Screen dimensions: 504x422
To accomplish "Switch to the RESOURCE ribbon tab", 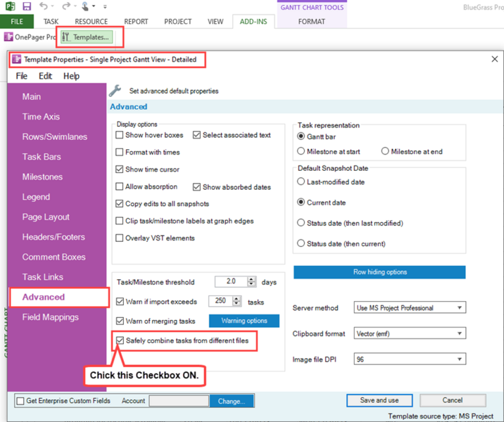I will point(92,22).
